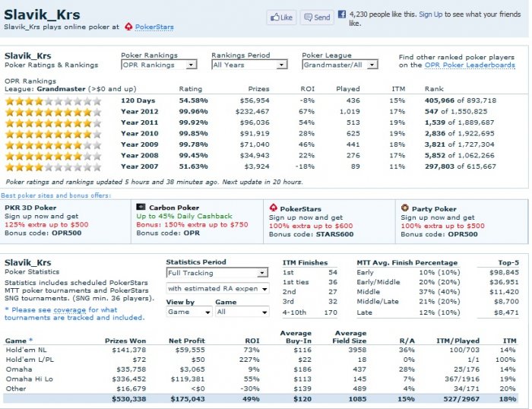Image resolution: width=532 pixels, height=409 pixels.
Task: Click the Hold'em L/PL row label
Action: coord(30,360)
